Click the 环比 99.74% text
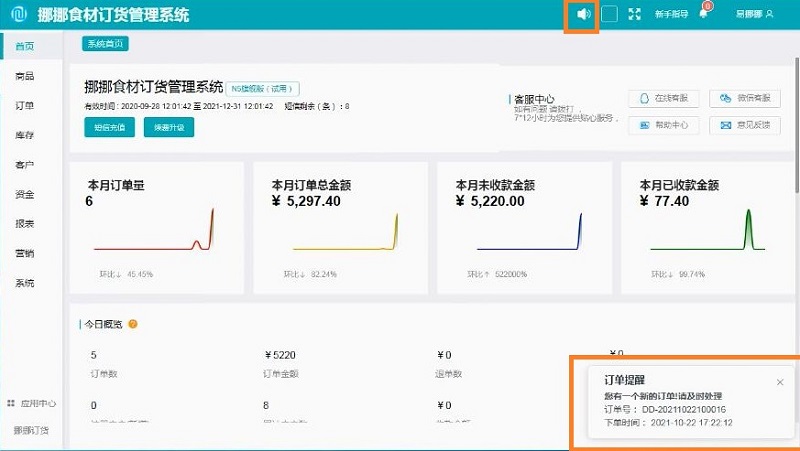Viewport: 800px width, 451px height. [678, 274]
